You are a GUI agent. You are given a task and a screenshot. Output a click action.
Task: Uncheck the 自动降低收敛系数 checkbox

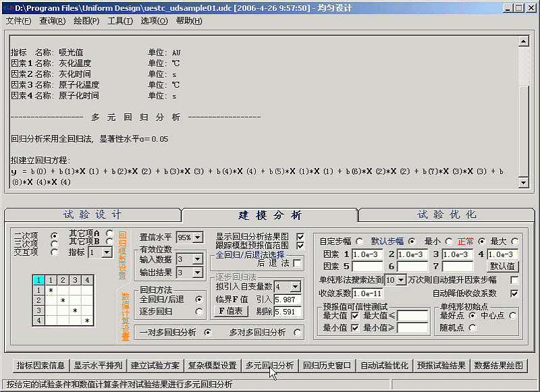(x=514, y=293)
